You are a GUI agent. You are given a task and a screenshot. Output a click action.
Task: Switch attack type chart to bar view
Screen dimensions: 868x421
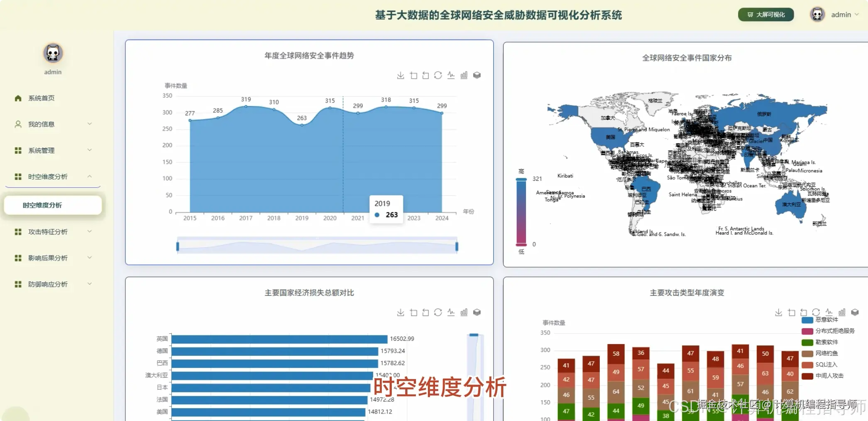tap(842, 312)
